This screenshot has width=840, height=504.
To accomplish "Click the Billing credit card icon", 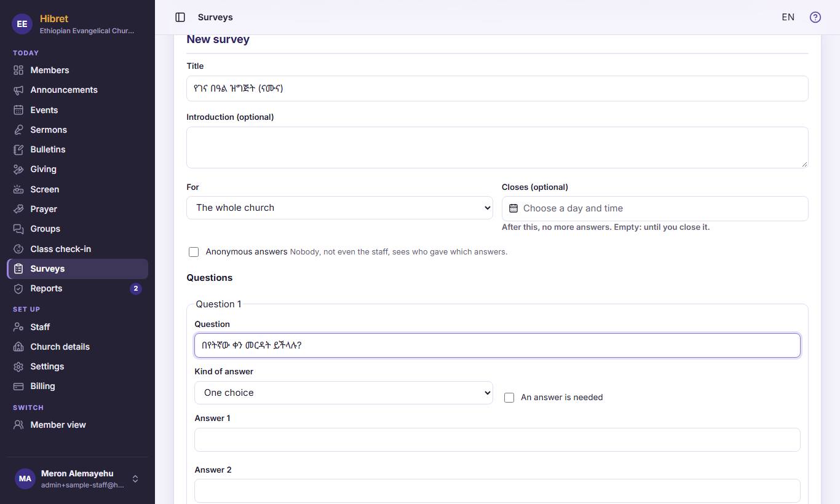I will point(18,386).
